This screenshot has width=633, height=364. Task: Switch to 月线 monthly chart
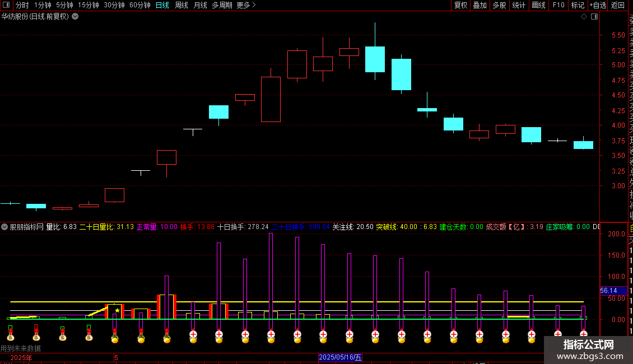tap(200, 5)
